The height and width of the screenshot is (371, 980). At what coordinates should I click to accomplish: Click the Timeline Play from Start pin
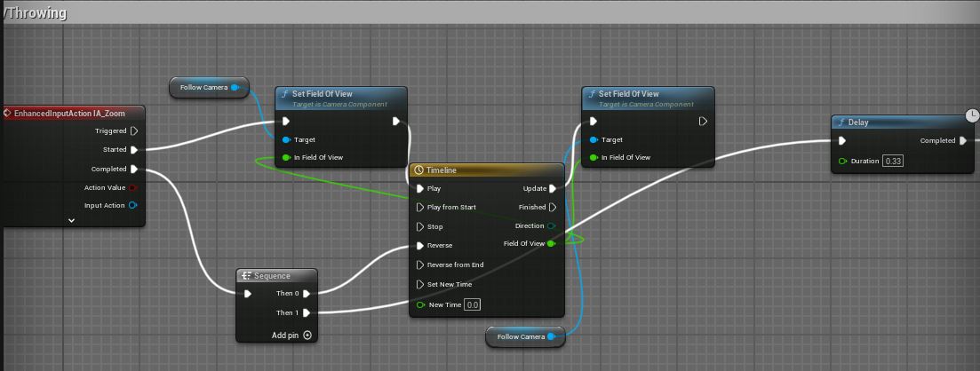click(420, 207)
